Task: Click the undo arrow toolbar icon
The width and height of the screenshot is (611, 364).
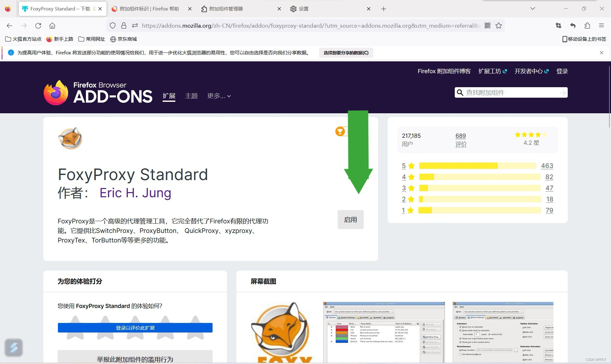Action: [x=573, y=26]
